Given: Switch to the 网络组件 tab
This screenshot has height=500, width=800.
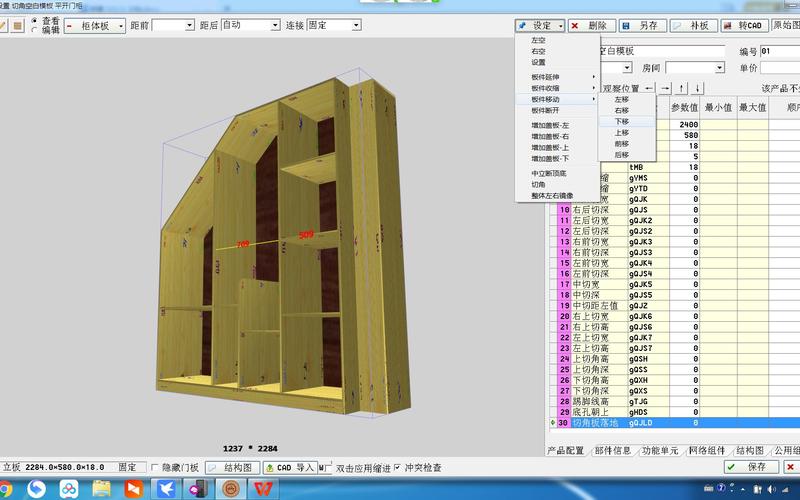Looking at the screenshot, I should [x=707, y=451].
